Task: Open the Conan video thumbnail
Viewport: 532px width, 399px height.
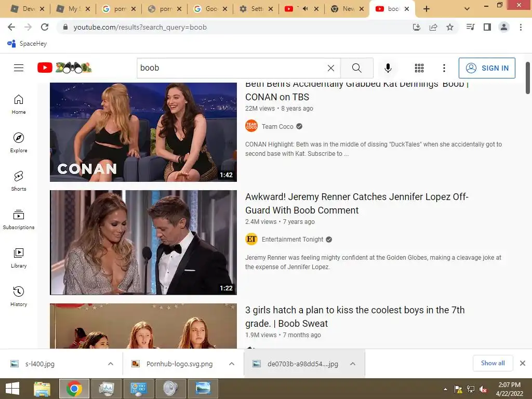Action: pos(143,132)
